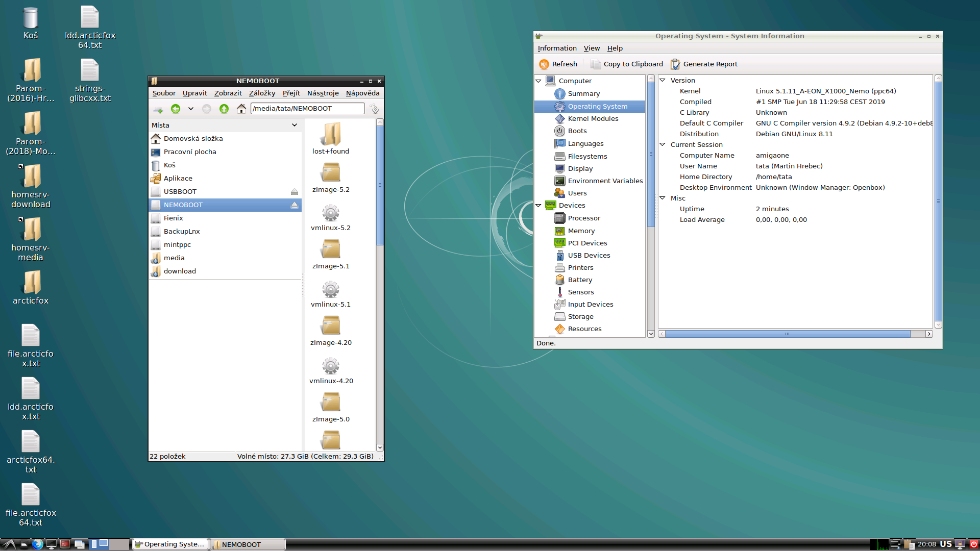980x551 pixels.
Task: Click the green Up folder arrow
Action: [x=224, y=109]
